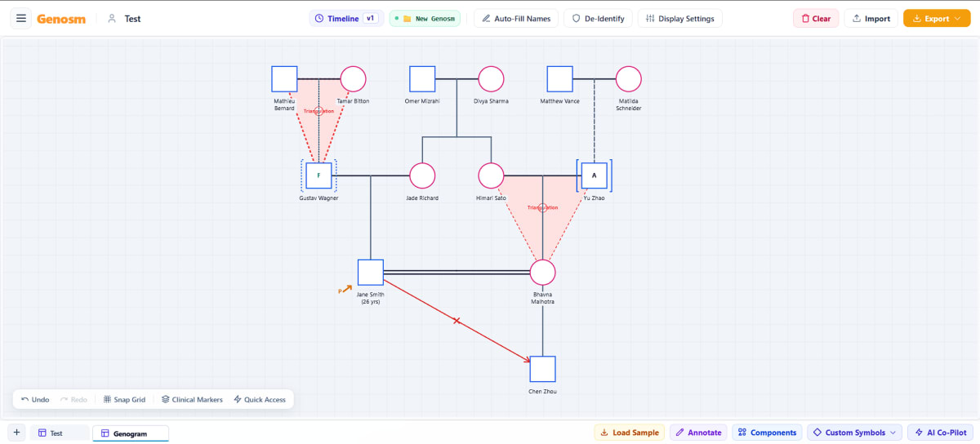Click the Matthew Vance name label
The height and width of the screenshot is (444, 980).
(x=559, y=101)
